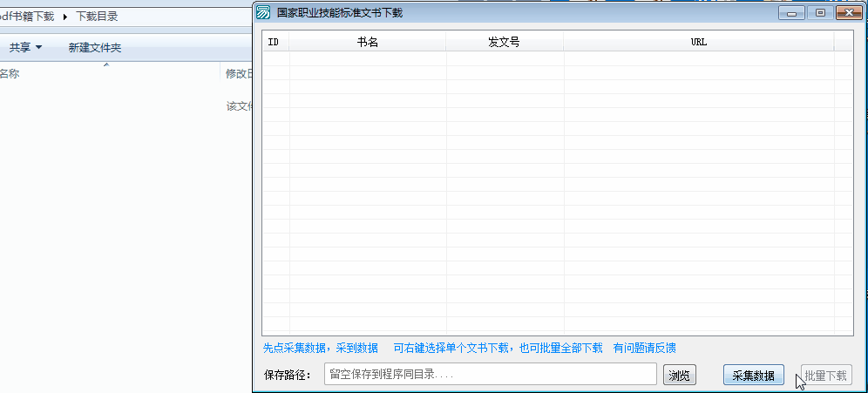Select the 发文号 column header
The width and height of the screenshot is (868, 393).
pos(504,42)
